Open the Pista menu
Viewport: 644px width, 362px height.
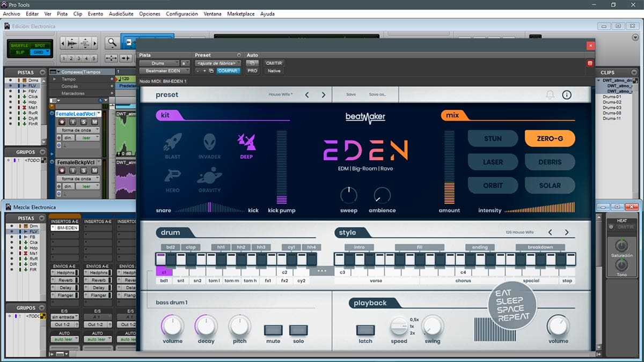pos(62,14)
